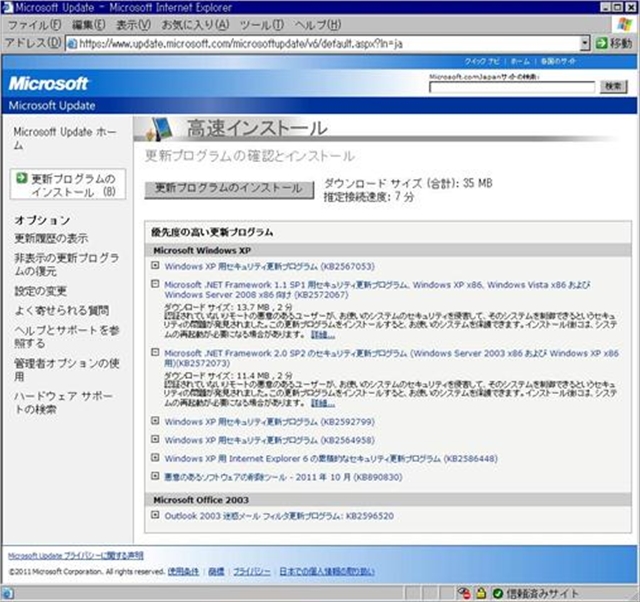This screenshot has width=640, height=602.
Task: Click the 高速インストール header illustration icon
Action: tap(160, 128)
